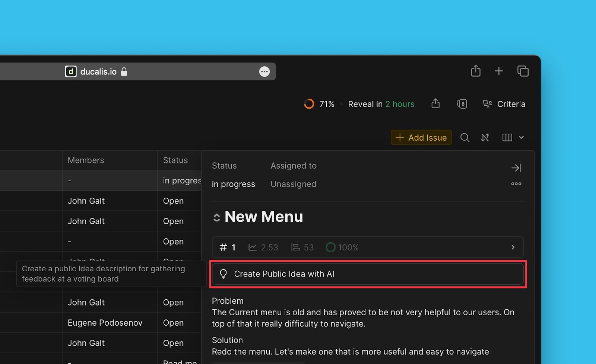Click 'Create Public Idea with AI'
596x364 pixels.
(x=284, y=274)
